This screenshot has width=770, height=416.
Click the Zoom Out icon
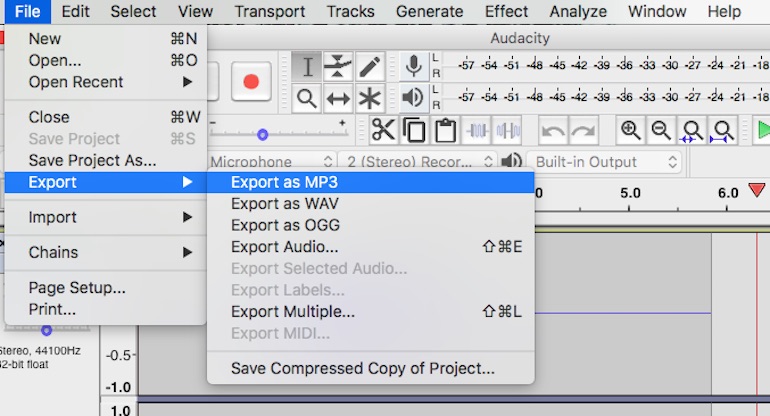click(661, 131)
